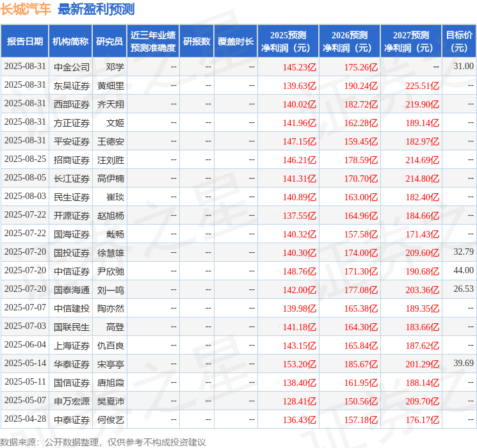This screenshot has width=477, height=448.
Task: Click the target price 39.69
Action: [464, 363]
